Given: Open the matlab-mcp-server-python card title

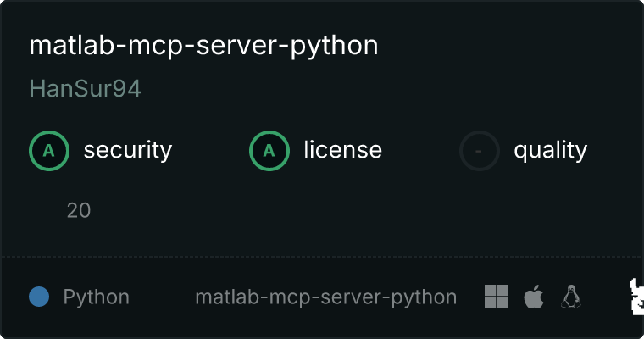Looking at the screenshot, I should coord(203,46).
